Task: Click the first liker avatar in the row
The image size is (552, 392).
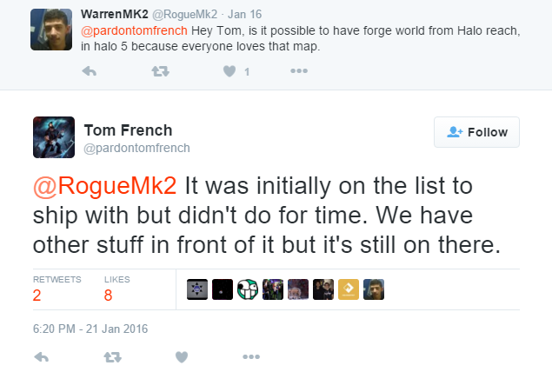Action: [197, 289]
